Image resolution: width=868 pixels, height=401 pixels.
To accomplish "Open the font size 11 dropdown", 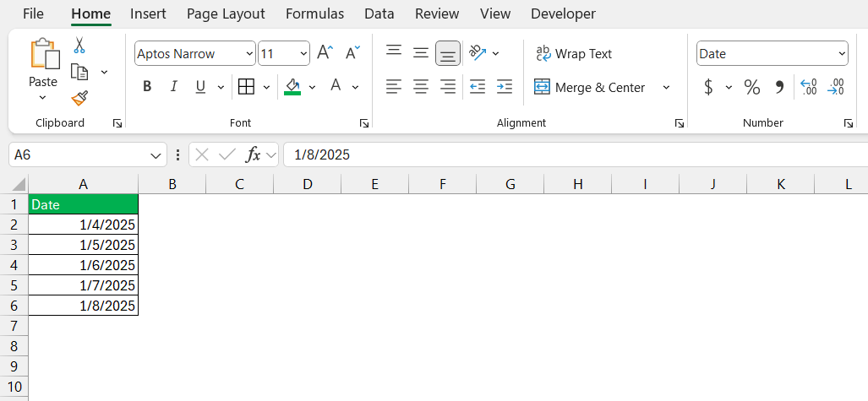I will [303, 54].
